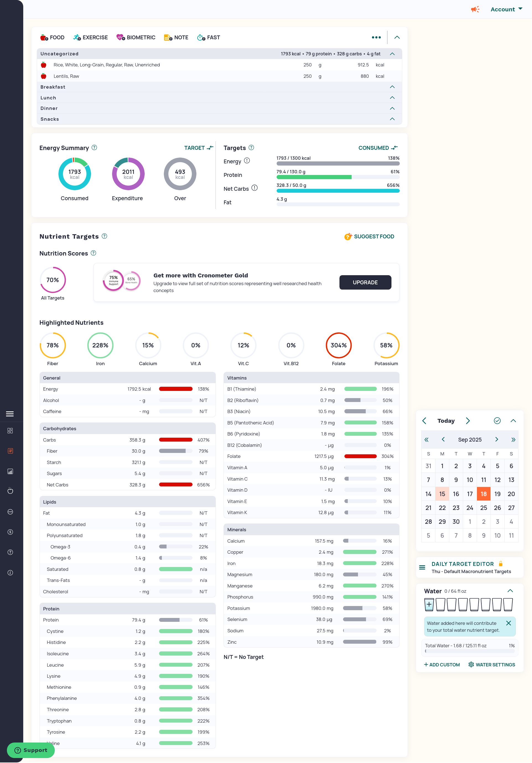Mark day complete check icon
532x763 pixels.
[x=497, y=421]
